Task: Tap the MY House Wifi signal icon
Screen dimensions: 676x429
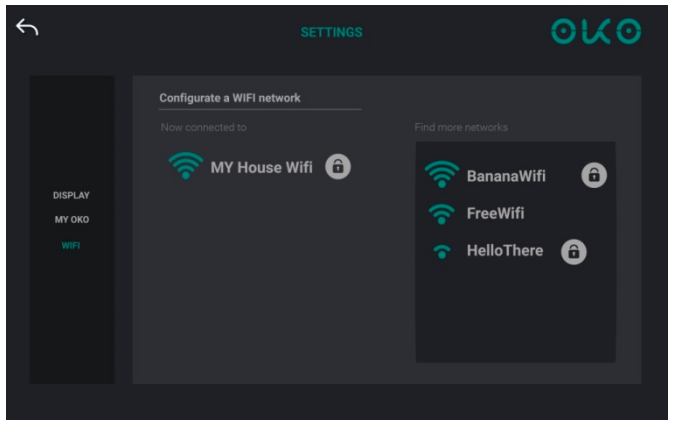Action: click(x=186, y=166)
